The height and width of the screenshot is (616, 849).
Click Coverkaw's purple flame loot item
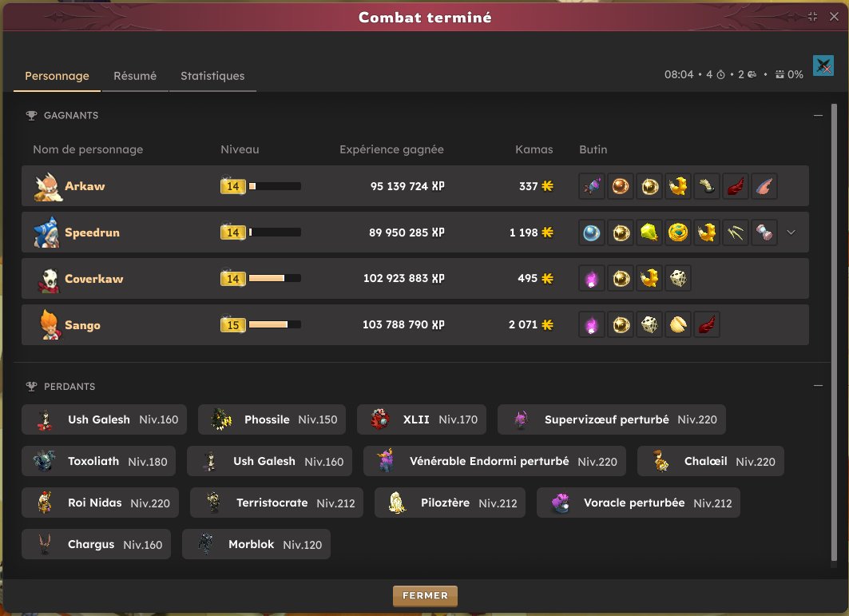coord(592,279)
